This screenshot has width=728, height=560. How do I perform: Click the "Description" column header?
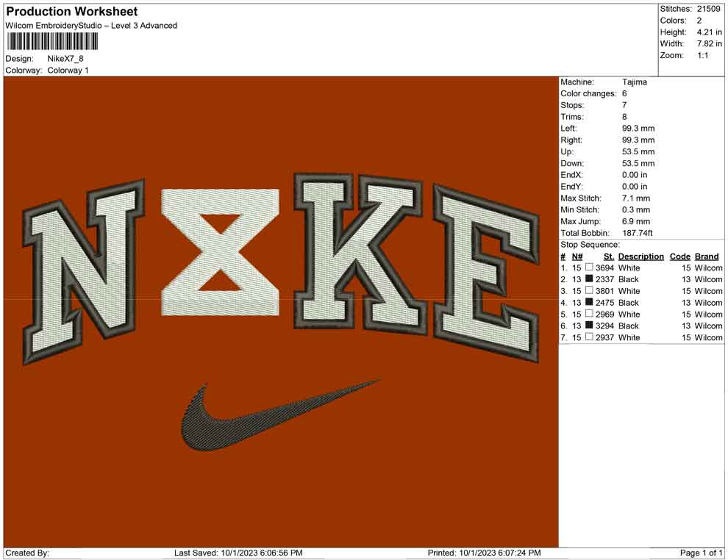click(640, 256)
